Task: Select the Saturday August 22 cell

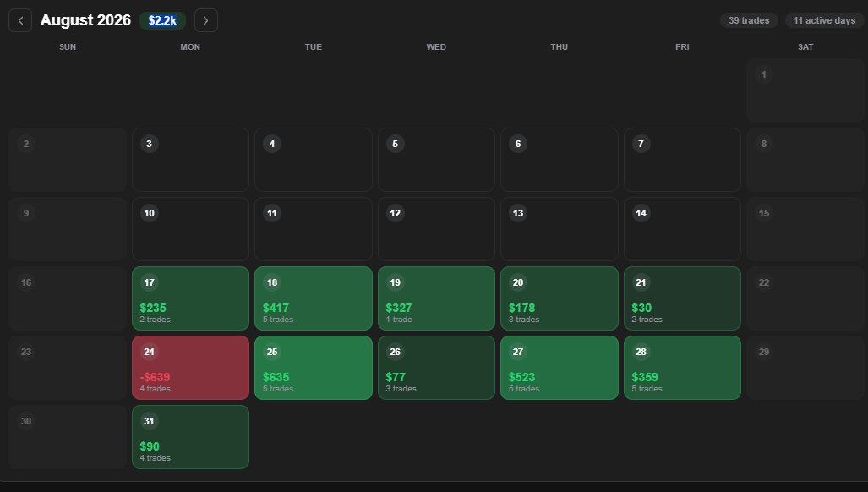Action: point(805,298)
